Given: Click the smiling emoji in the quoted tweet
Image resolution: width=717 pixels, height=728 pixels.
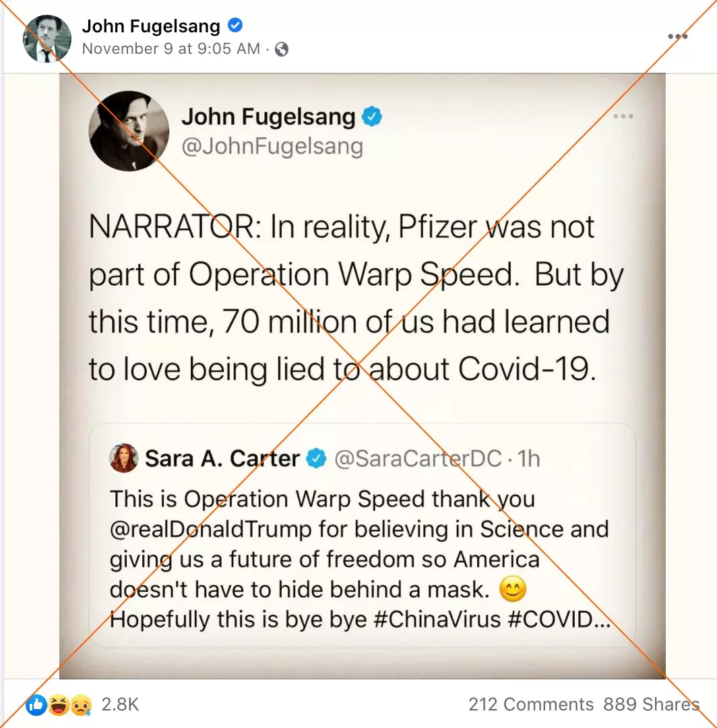Looking at the screenshot, I should click(512, 588).
